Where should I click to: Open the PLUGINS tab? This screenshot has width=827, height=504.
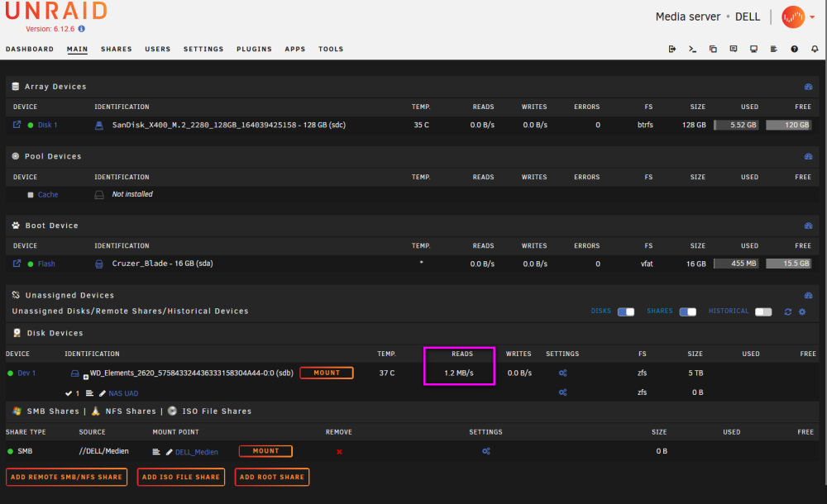[254, 49]
